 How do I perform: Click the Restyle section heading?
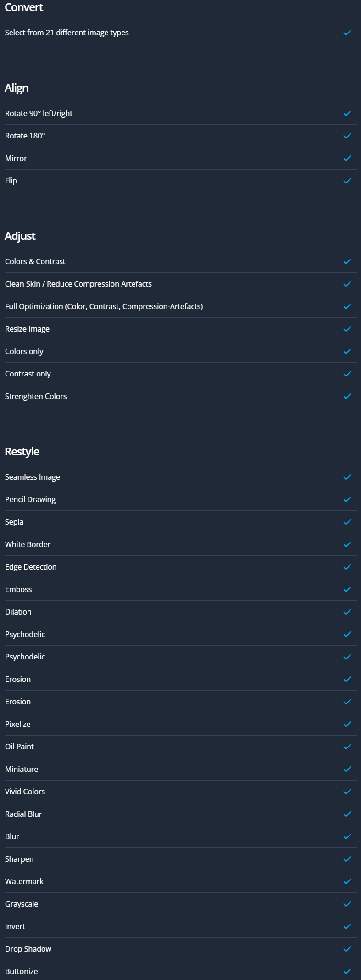[x=22, y=451]
